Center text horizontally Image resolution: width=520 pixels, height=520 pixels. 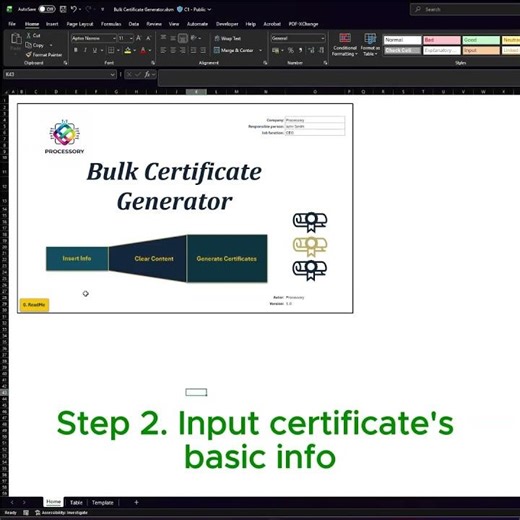(173, 50)
